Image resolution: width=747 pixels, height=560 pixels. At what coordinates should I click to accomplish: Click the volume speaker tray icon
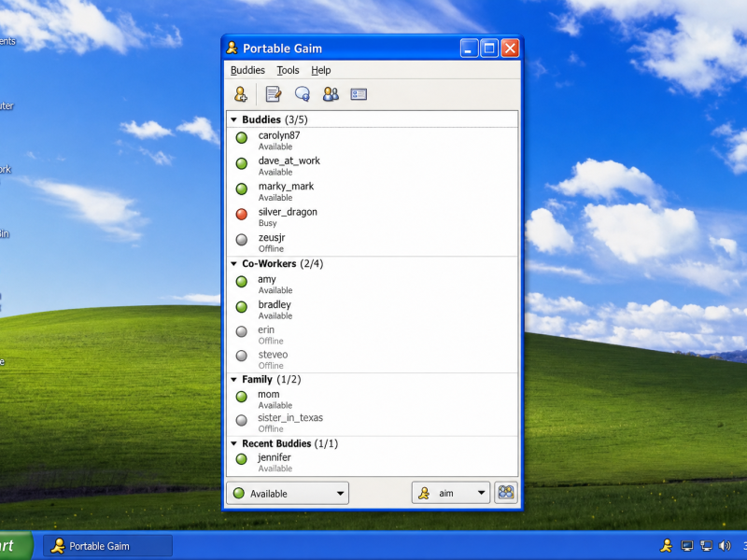[725, 546]
